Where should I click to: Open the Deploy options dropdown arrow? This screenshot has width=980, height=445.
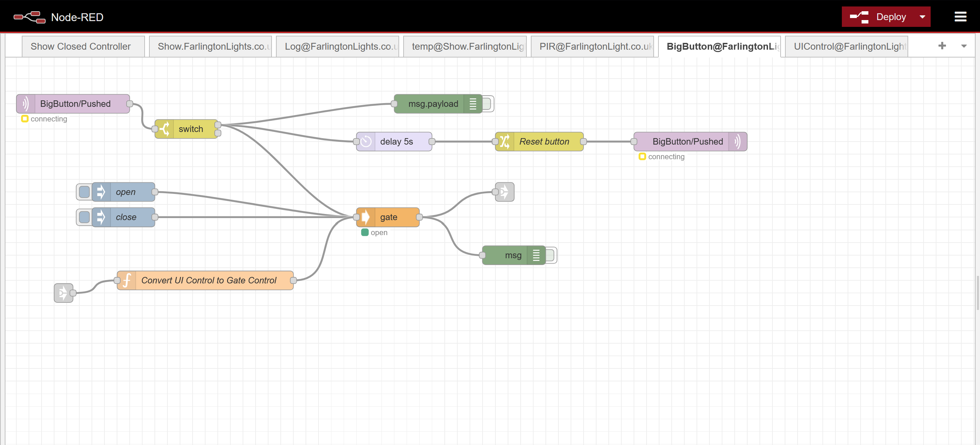click(922, 17)
